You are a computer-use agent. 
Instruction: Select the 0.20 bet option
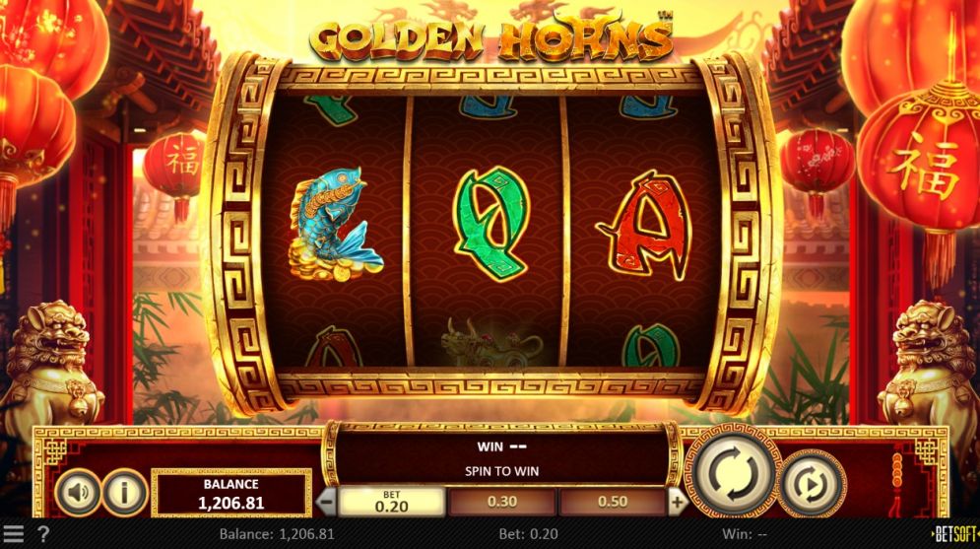coord(391,502)
